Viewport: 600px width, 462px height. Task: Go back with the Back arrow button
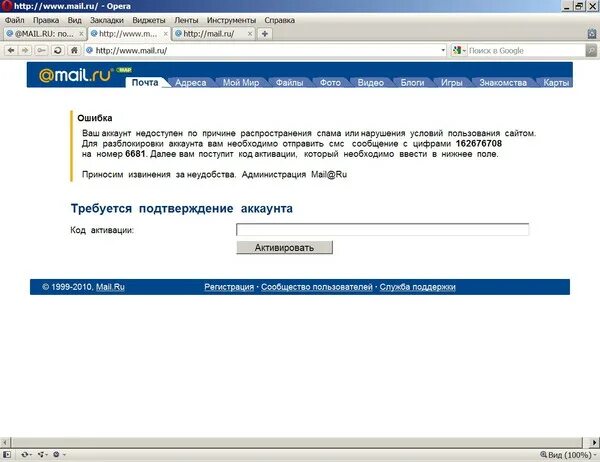tap(11, 51)
